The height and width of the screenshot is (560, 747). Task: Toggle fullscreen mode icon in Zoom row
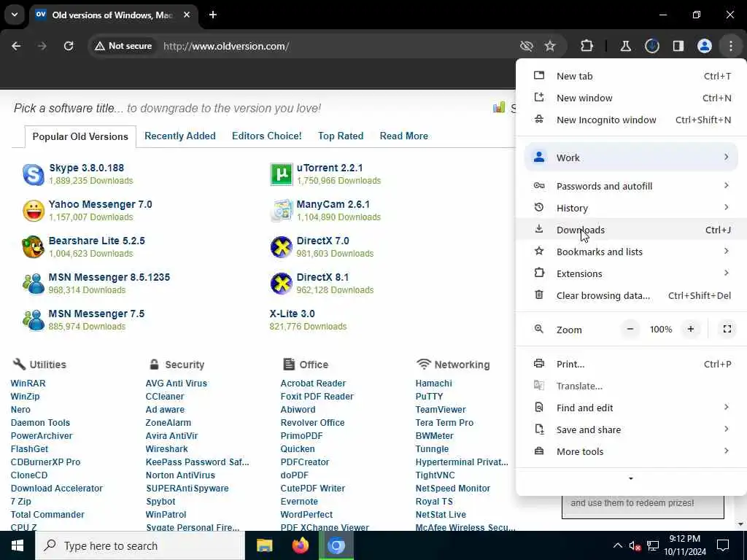coord(727,329)
